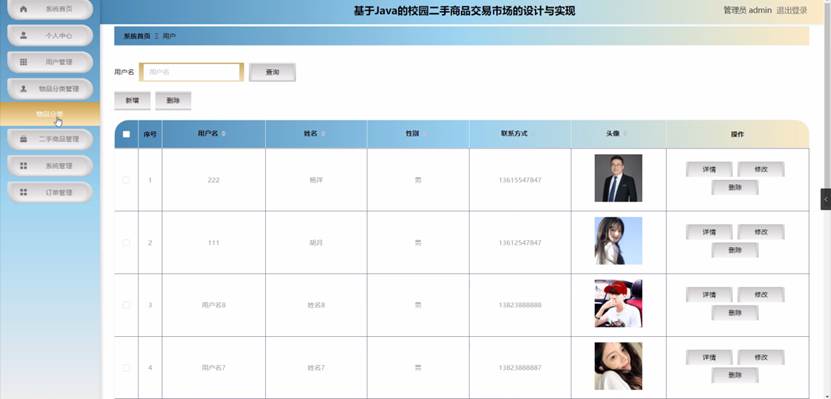The width and height of the screenshot is (831, 399).
Task: Click the avatar of user 111
Action: tap(618, 241)
